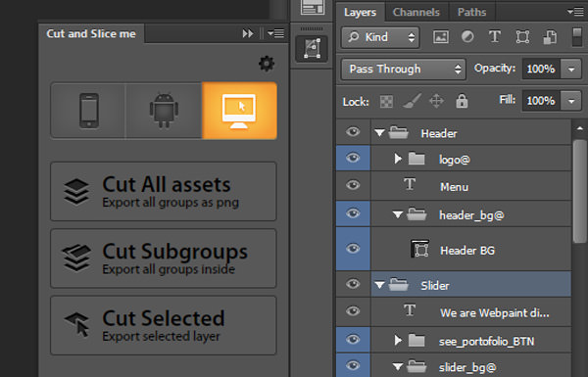Open the Fill slider dropdown arrow

[571, 101]
